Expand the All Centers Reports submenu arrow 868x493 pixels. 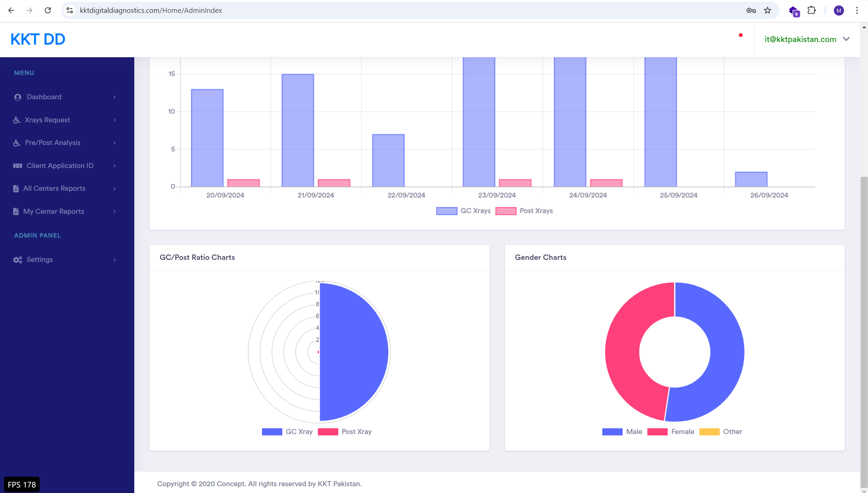tap(115, 189)
